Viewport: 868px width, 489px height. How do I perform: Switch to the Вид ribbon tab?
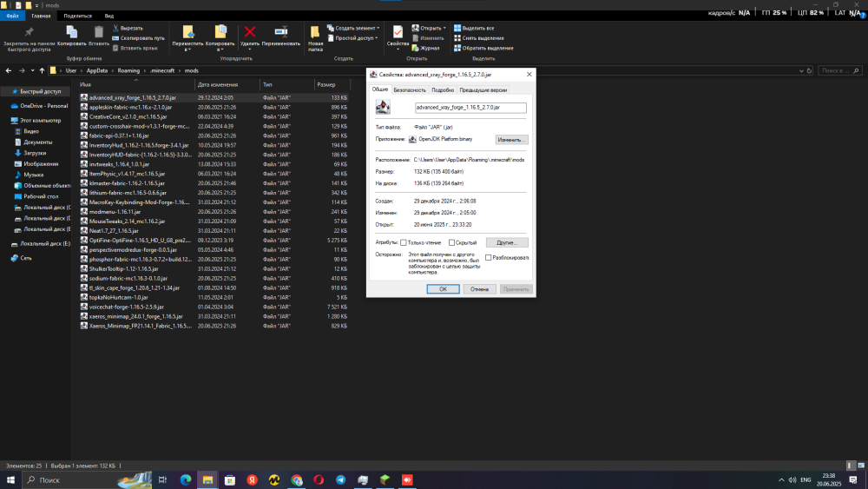pos(109,16)
